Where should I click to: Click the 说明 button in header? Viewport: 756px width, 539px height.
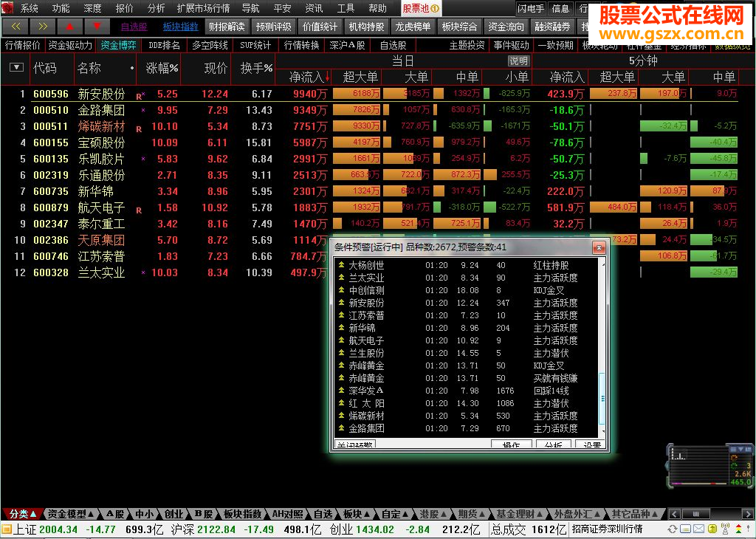pos(518,61)
